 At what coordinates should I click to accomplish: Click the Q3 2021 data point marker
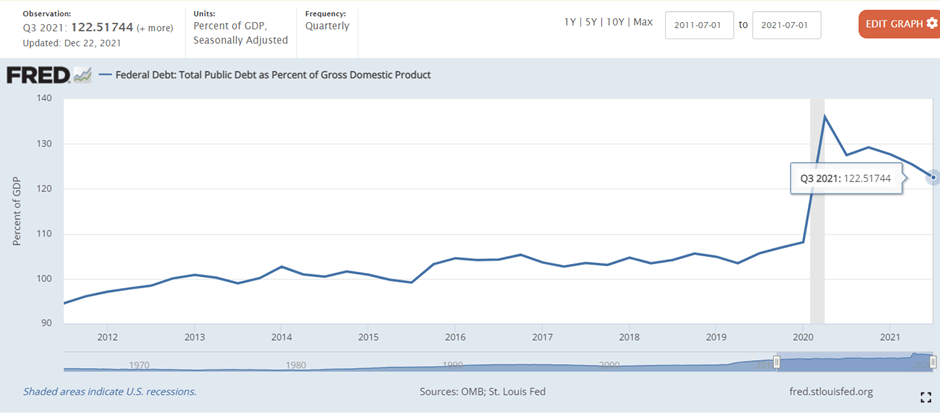click(933, 177)
